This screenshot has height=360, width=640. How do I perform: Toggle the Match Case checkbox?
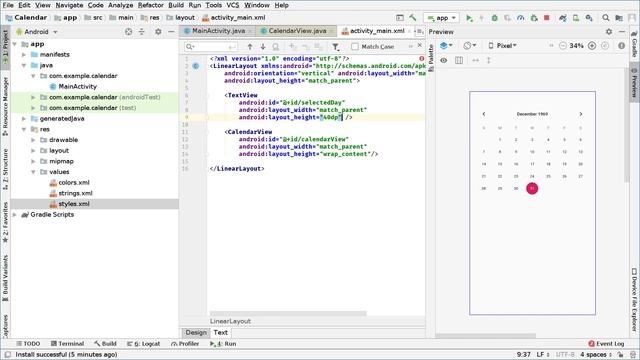click(x=355, y=47)
